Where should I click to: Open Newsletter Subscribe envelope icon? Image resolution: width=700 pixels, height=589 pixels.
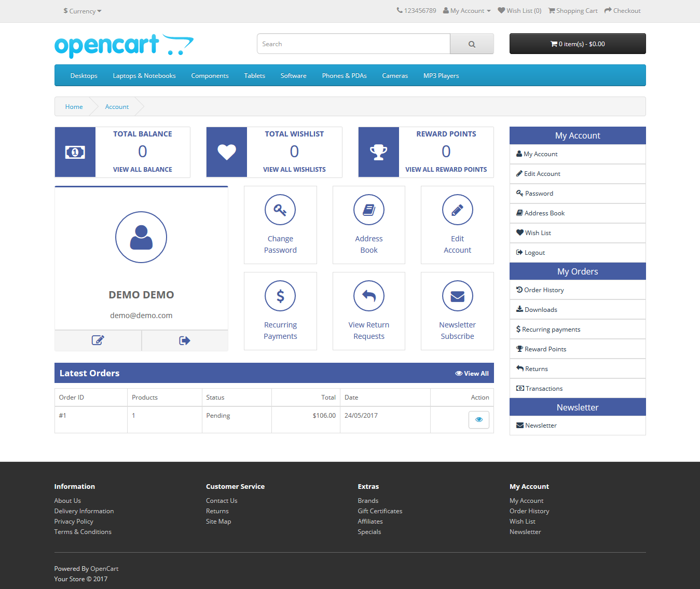click(457, 296)
